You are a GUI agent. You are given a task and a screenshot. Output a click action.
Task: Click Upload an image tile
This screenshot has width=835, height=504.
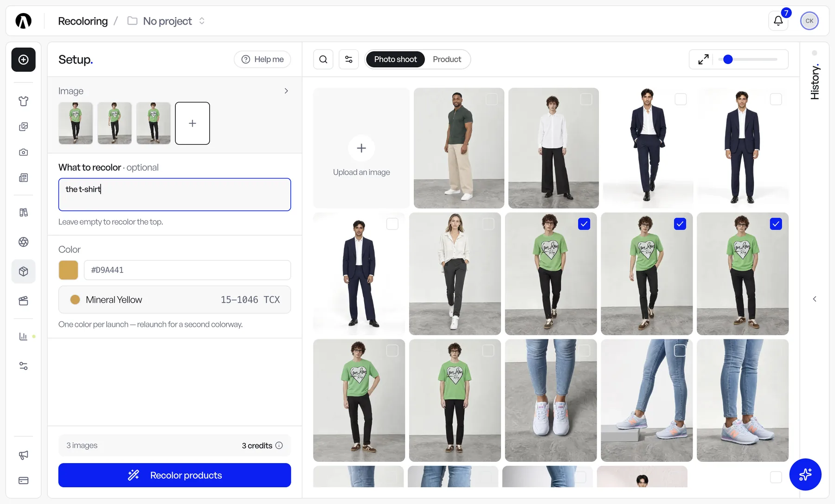coord(361,148)
